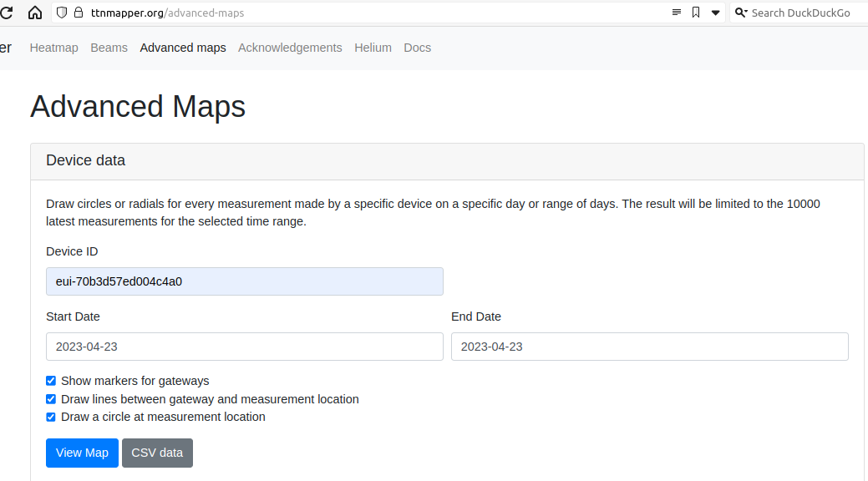Open the Docs navigation link

coord(418,48)
